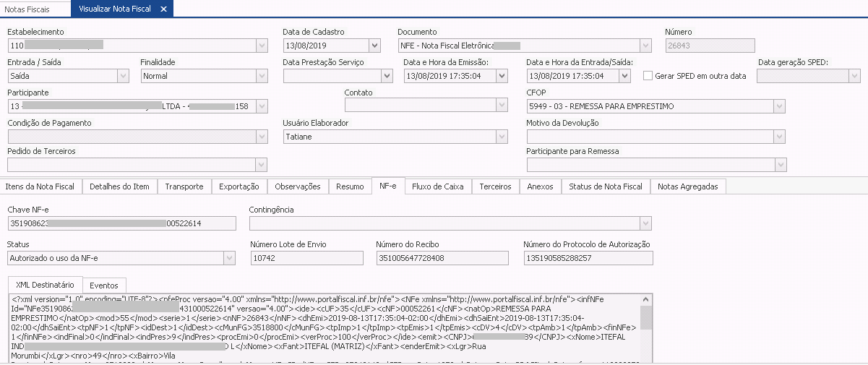This screenshot has height=365, width=868.
Task: Go to the Notas Agregadas tab
Action: click(x=687, y=186)
